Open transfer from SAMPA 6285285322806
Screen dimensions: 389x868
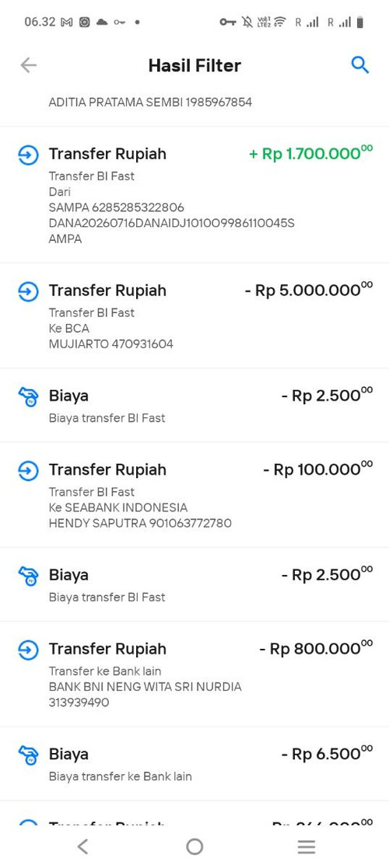(194, 195)
